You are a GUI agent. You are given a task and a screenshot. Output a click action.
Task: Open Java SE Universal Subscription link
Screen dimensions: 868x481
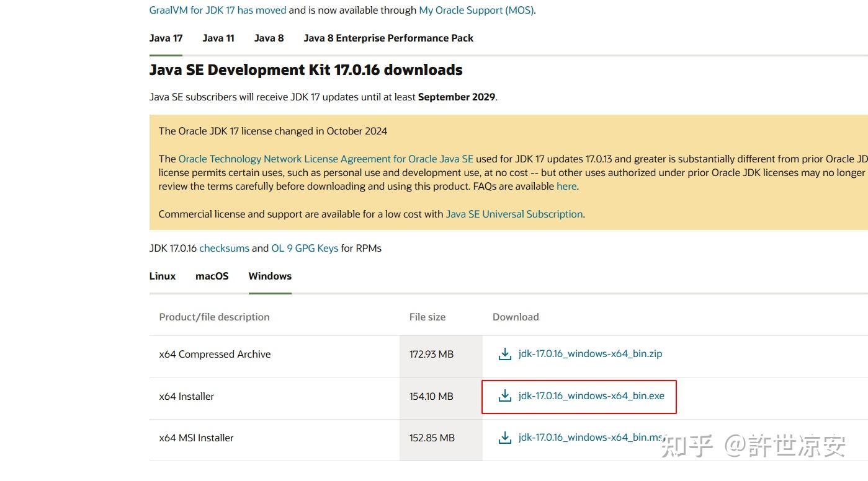click(x=514, y=214)
